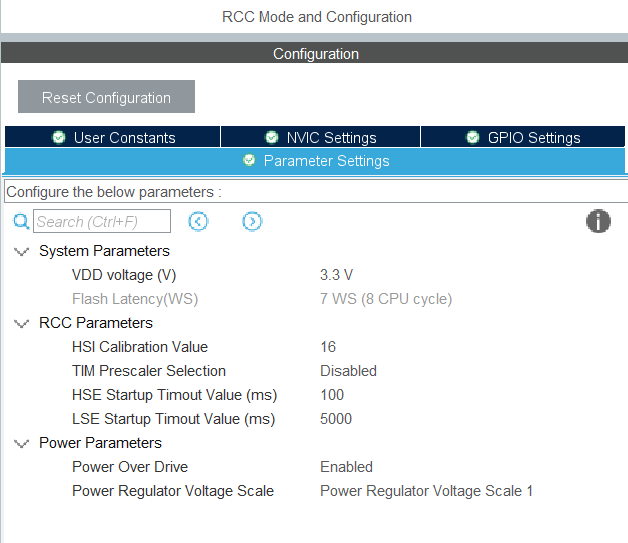Change the Power Over Drive Enabled value

346,467
